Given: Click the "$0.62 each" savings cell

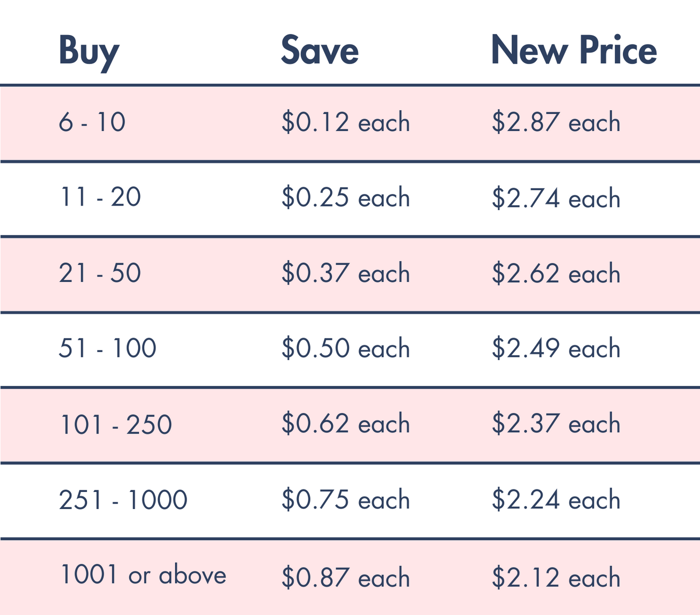Looking at the screenshot, I should point(345,424).
